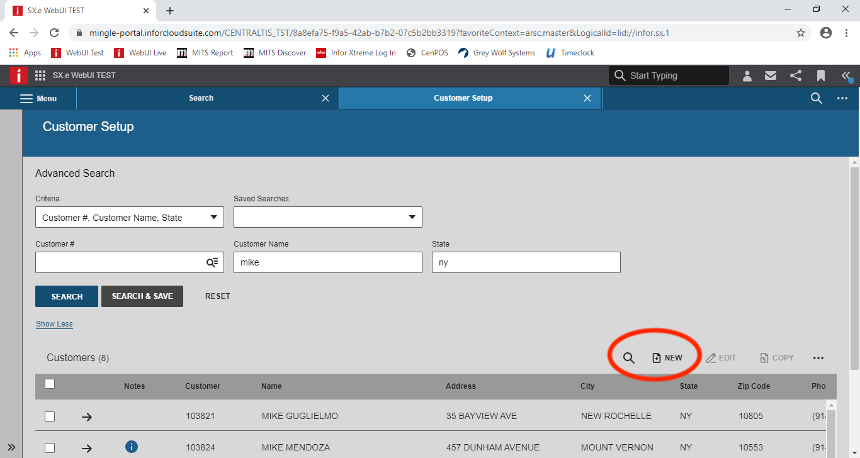Open the Criteria dropdown
The width and height of the screenshot is (860, 458).
(129, 217)
